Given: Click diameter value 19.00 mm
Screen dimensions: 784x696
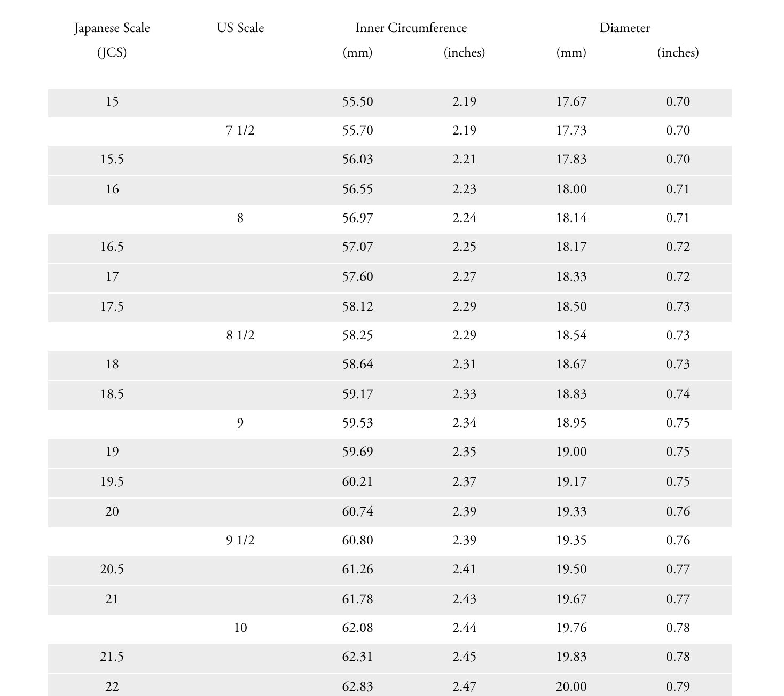Looking at the screenshot, I should click(571, 452).
